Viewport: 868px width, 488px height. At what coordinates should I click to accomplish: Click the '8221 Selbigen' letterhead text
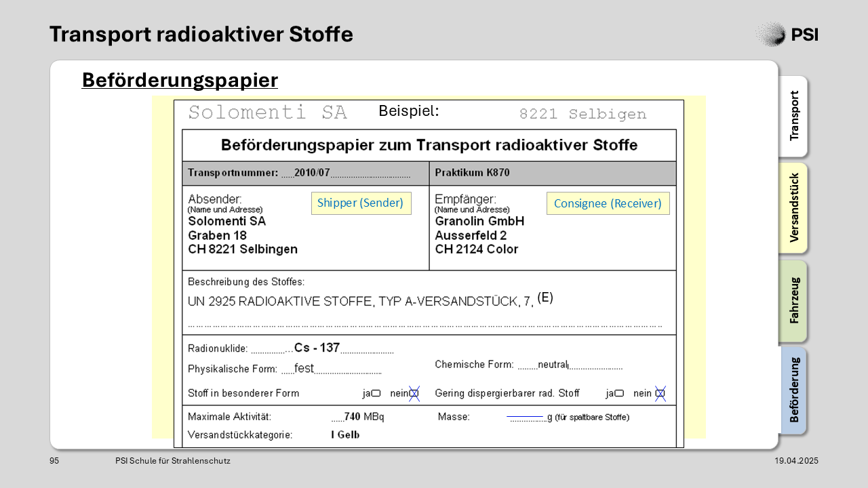(583, 114)
